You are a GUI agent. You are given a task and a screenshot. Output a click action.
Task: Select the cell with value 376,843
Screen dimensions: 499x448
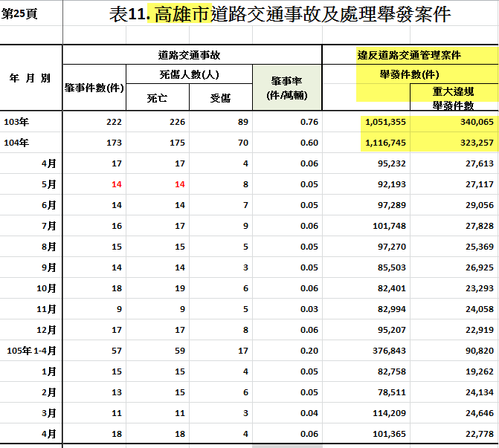pyautogui.click(x=367, y=351)
